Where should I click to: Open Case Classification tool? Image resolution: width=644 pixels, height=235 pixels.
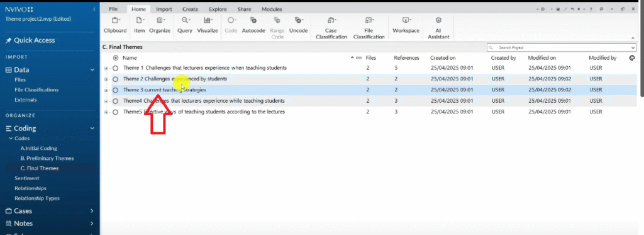pyautogui.click(x=331, y=28)
